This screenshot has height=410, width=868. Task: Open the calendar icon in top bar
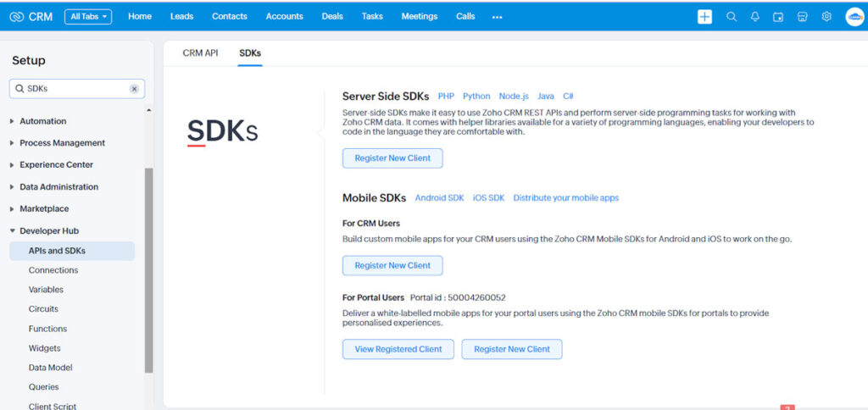(778, 17)
